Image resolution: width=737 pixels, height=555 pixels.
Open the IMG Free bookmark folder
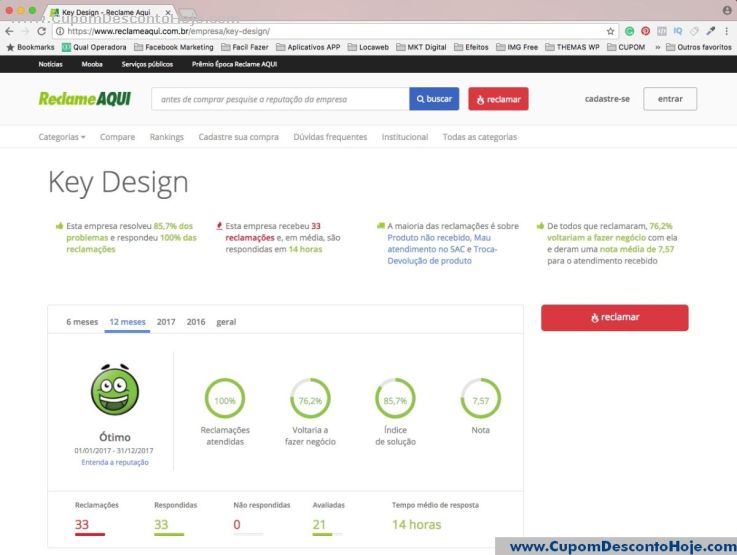[x=517, y=47]
